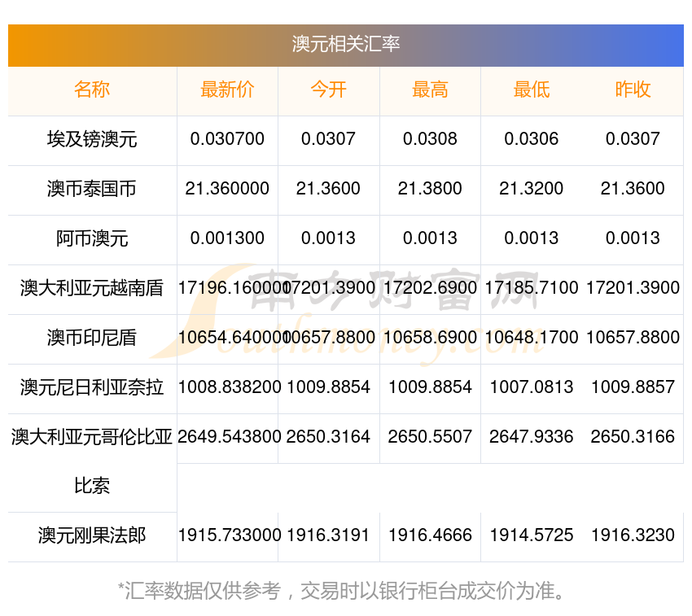
Task: Click previous close 1009.8857
Action: pos(633,387)
